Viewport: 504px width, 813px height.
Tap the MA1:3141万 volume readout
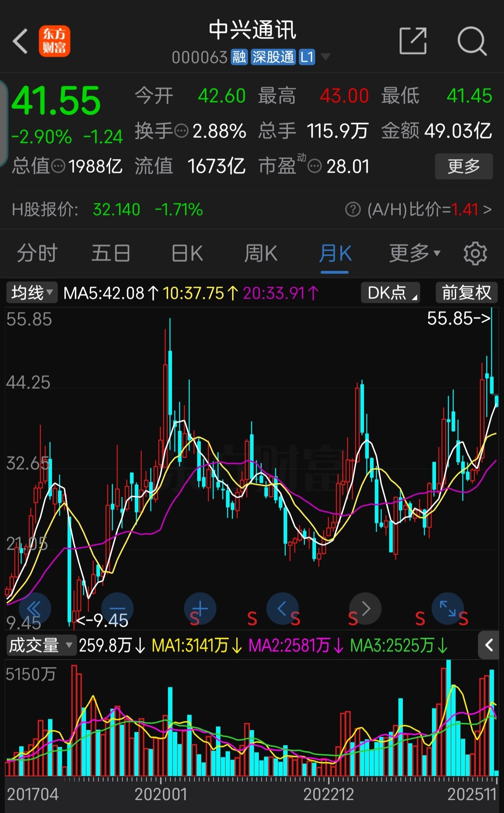click(x=197, y=646)
